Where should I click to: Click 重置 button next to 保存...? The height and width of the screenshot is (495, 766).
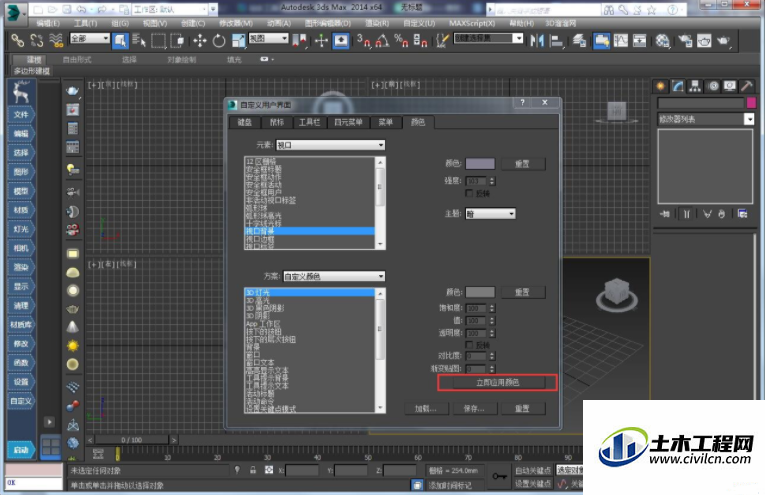click(x=523, y=409)
